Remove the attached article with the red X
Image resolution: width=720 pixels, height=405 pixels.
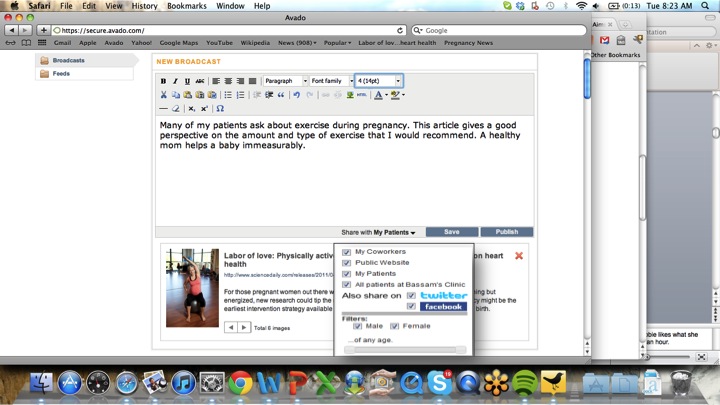519,255
